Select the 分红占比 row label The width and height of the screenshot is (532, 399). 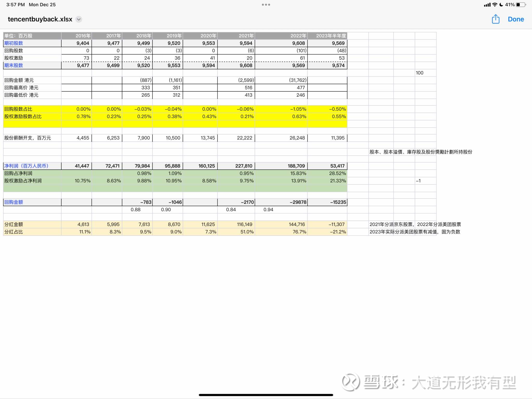click(32, 232)
